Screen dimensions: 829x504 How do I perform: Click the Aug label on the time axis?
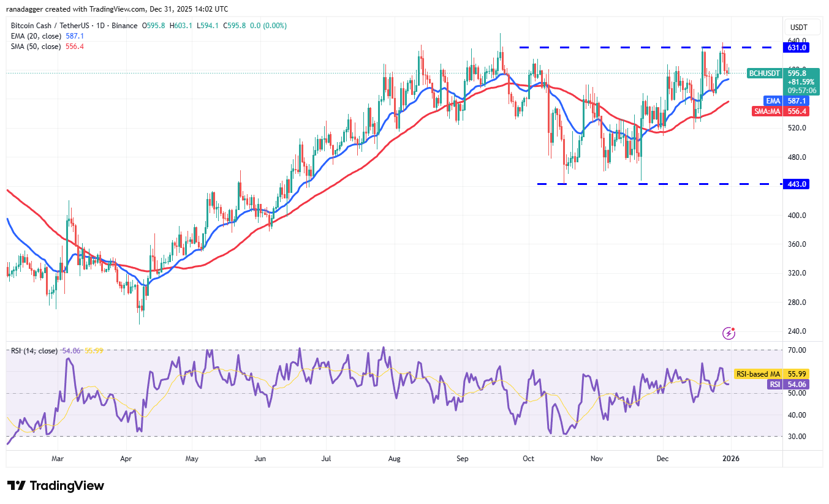point(395,458)
